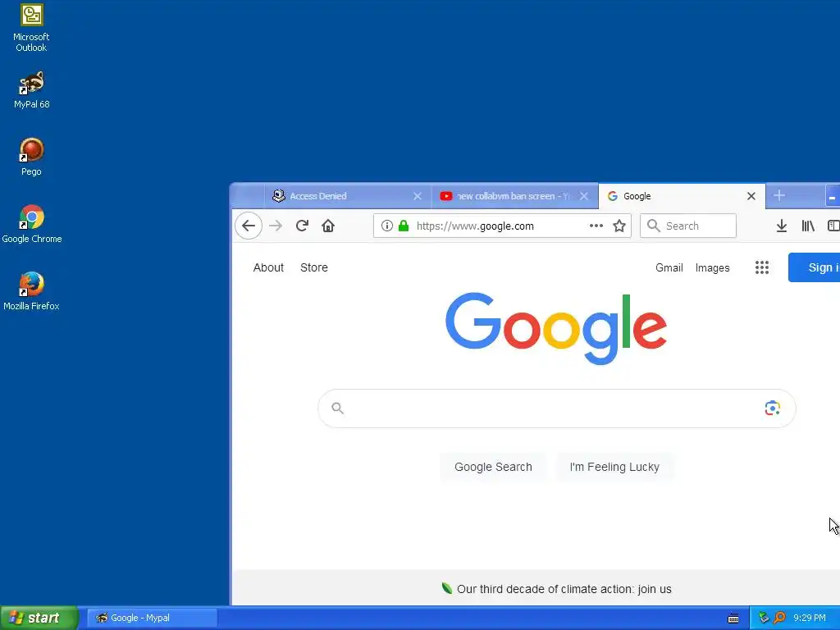Click the green padlock security icon

[x=404, y=226]
